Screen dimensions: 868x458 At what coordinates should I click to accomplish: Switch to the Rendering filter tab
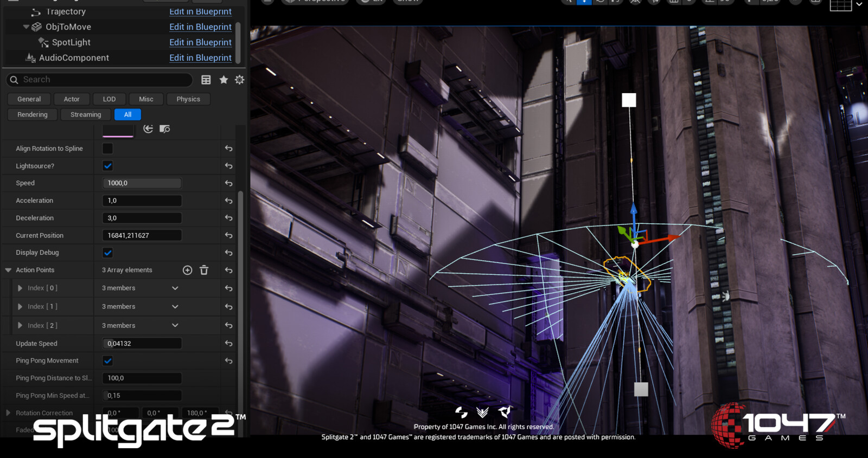click(33, 114)
